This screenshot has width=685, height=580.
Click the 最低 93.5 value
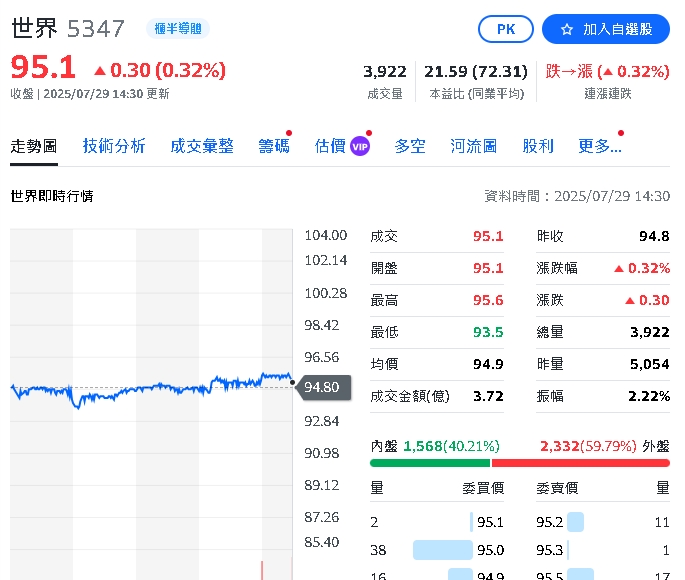[488, 332]
